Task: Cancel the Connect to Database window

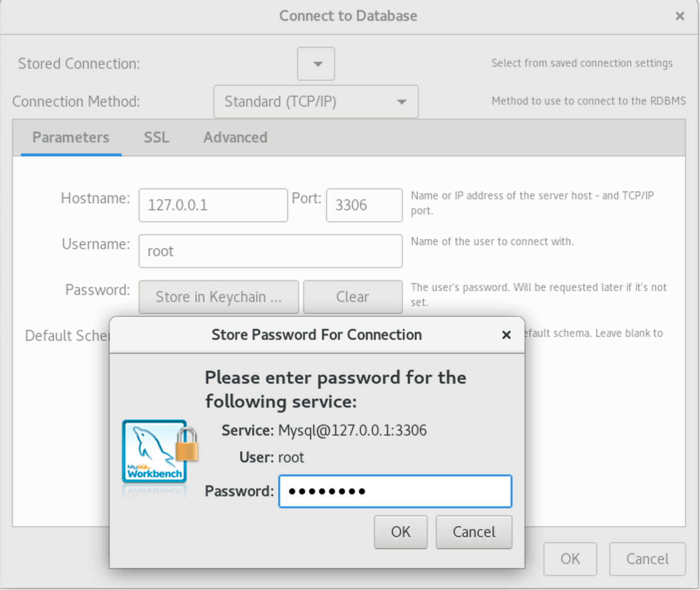Action: coord(648,559)
